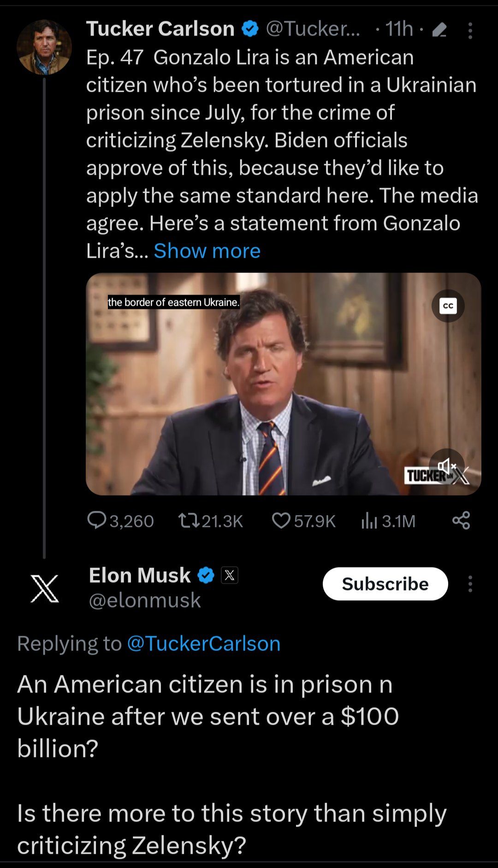Like Tucker Carlson's tweet with heart
The width and height of the screenshot is (498, 868).
click(281, 520)
